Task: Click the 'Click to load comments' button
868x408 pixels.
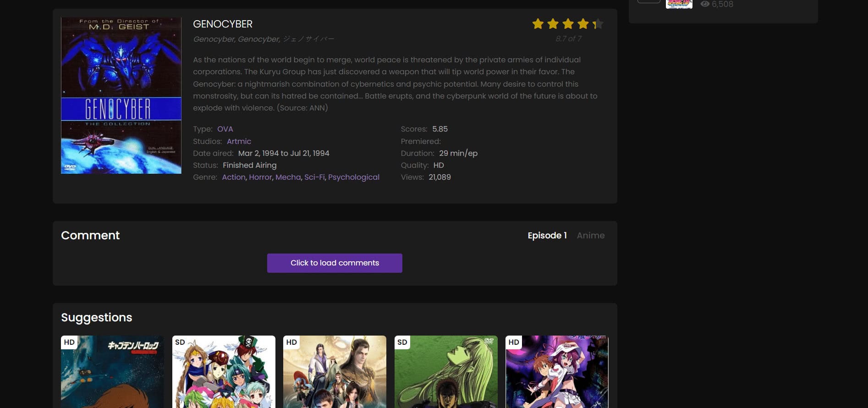Action: (x=335, y=263)
